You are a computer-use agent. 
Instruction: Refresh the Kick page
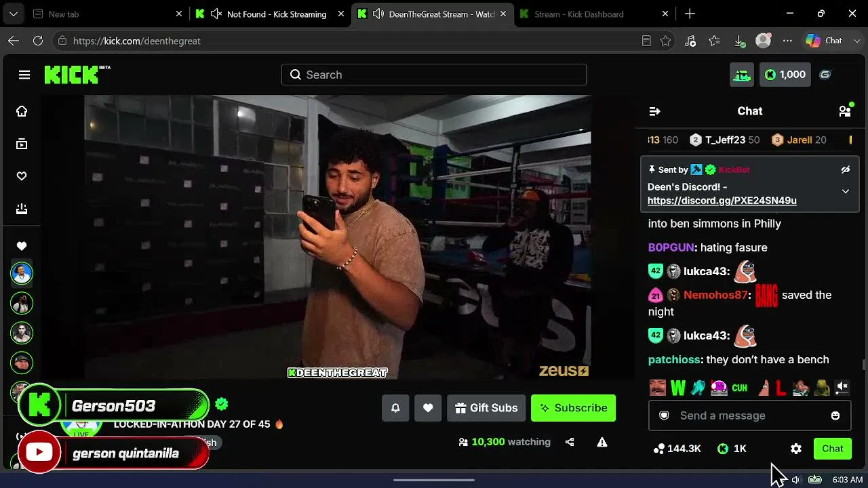coord(38,41)
